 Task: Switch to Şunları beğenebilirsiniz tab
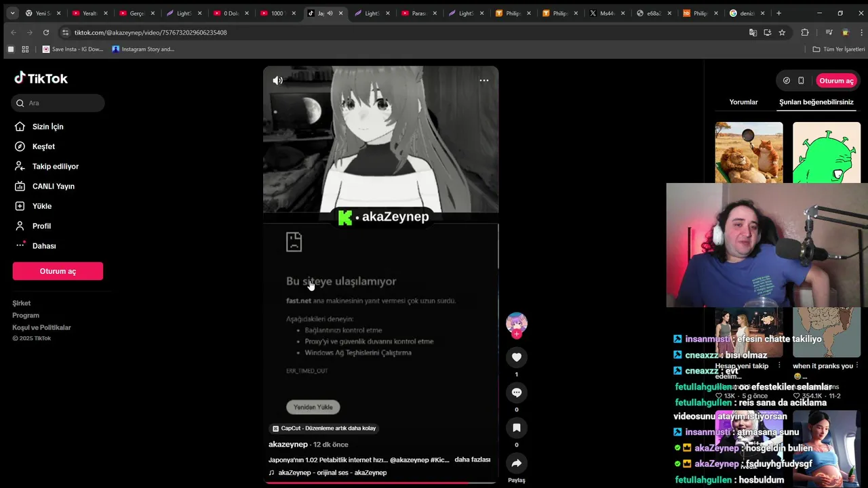(x=816, y=102)
